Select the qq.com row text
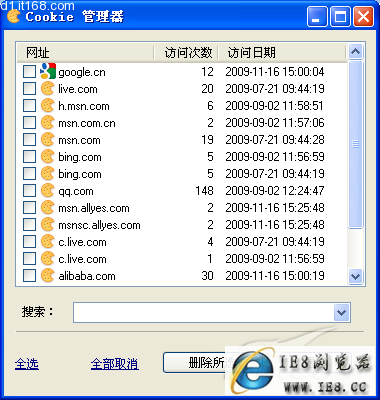 coord(76,191)
